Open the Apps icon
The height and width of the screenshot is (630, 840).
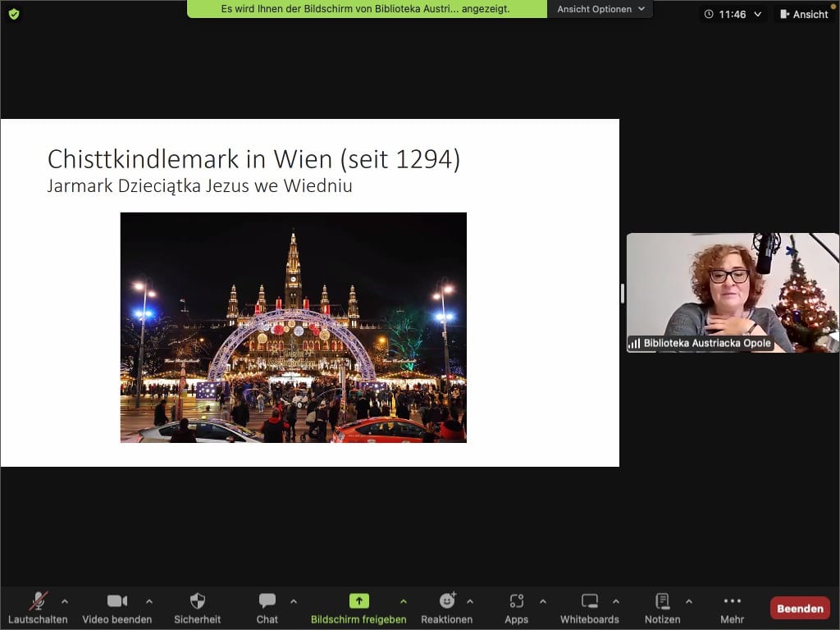pyautogui.click(x=516, y=601)
